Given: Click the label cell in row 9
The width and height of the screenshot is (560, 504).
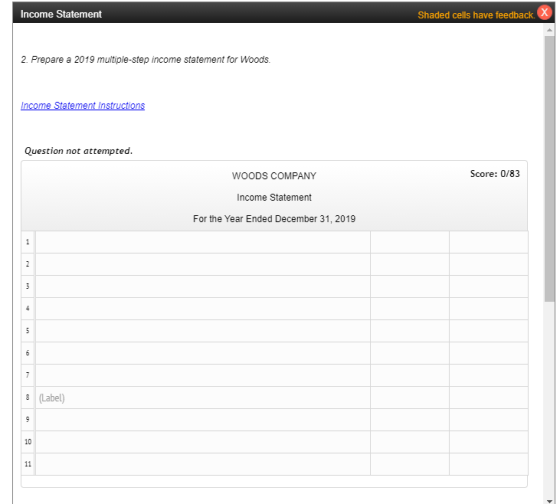Looking at the screenshot, I should coord(203,420).
